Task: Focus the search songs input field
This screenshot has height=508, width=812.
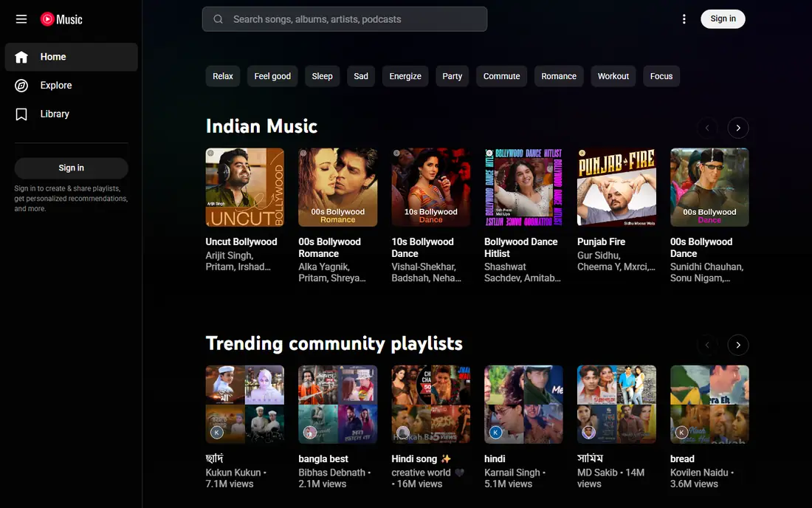Action: pyautogui.click(x=345, y=19)
